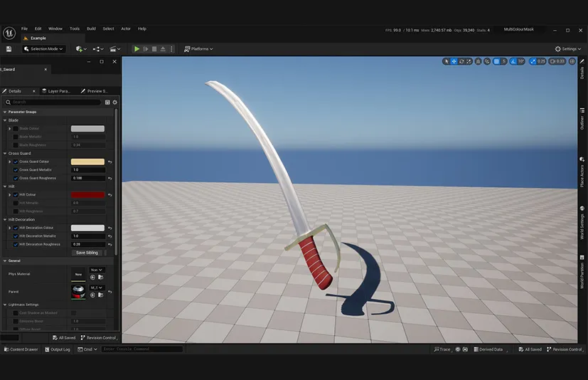The height and width of the screenshot is (380, 588).
Task: Open the dark red Hilt Colour swatch
Action: pos(87,194)
